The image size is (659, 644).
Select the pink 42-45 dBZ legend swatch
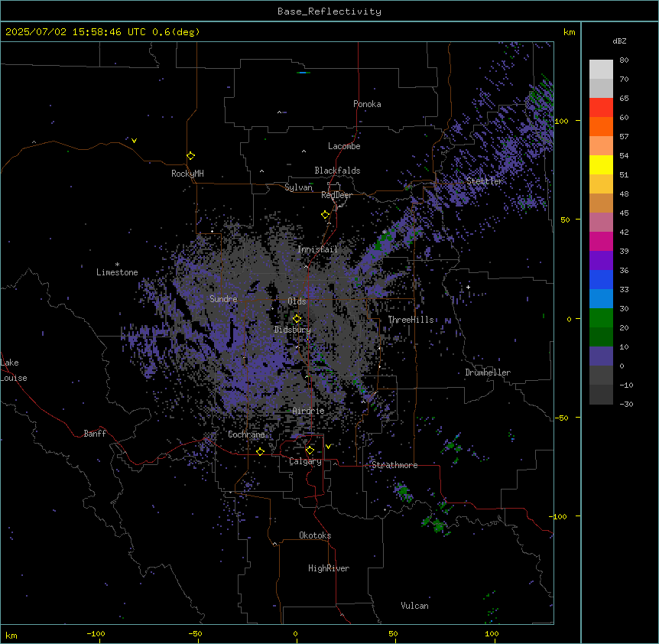click(601, 223)
